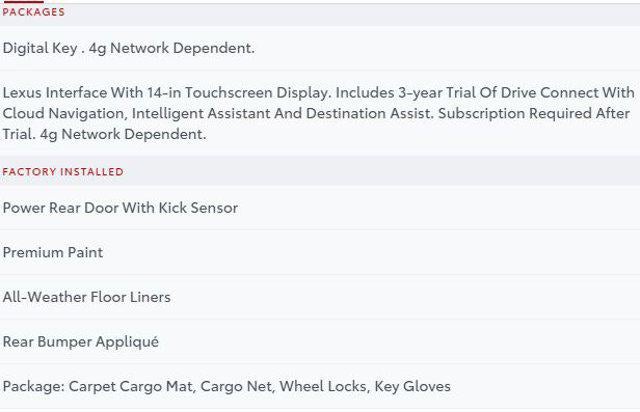640x412 pixels.
Task: Select the Digital Key package row
Action: point(129,48)
